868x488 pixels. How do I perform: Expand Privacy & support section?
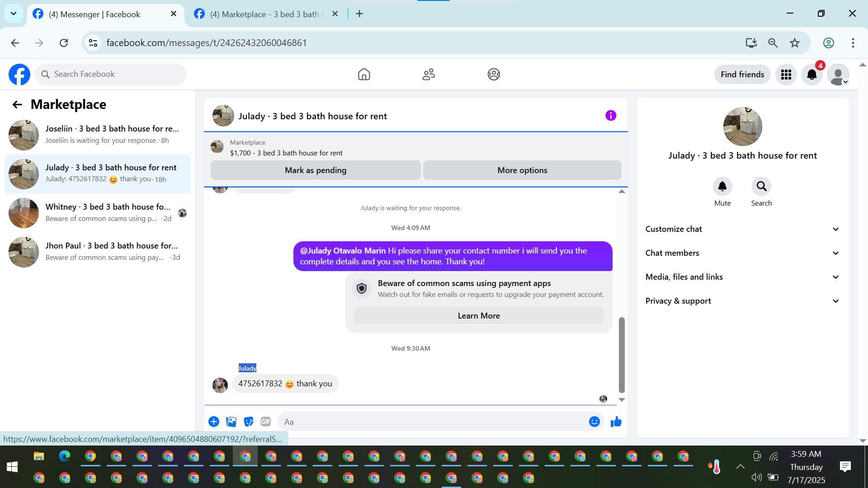742,301
